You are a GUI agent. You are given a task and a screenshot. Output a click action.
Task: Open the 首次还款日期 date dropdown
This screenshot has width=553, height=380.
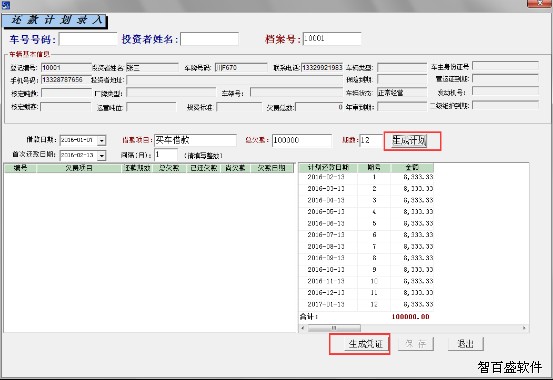102,155
